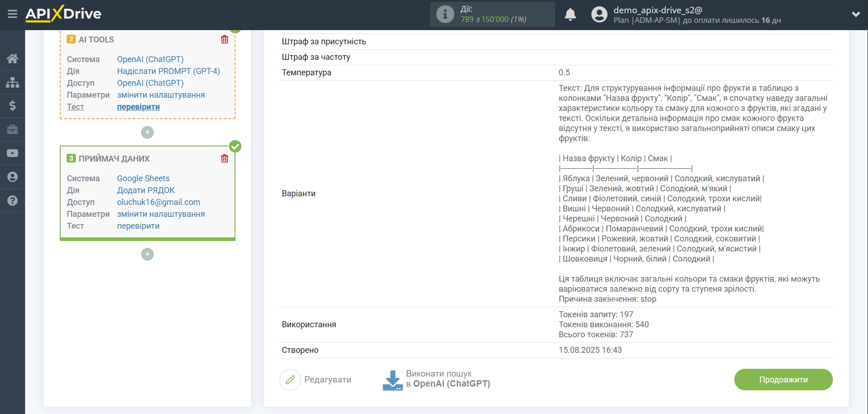Viewport: 868px width, 414px height.
Task: Click the Використання label
Action: pos(309,325)
